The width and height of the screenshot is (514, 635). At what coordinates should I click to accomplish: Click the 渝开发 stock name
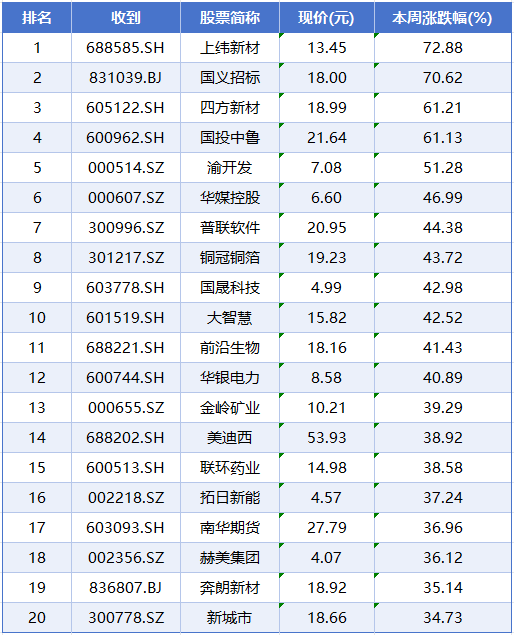pos(230,168)
